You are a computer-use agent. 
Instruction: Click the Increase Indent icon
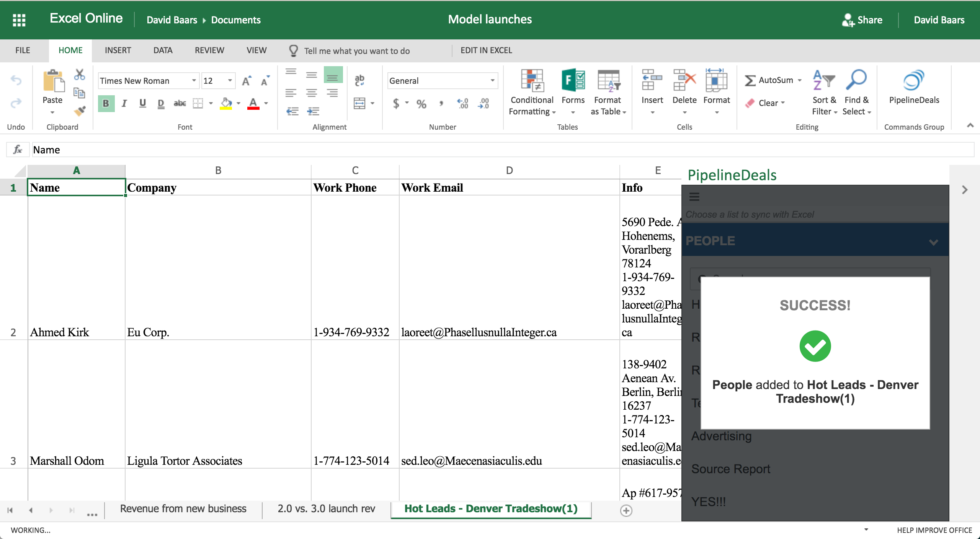pyautogui.click(x=313, y=111)
